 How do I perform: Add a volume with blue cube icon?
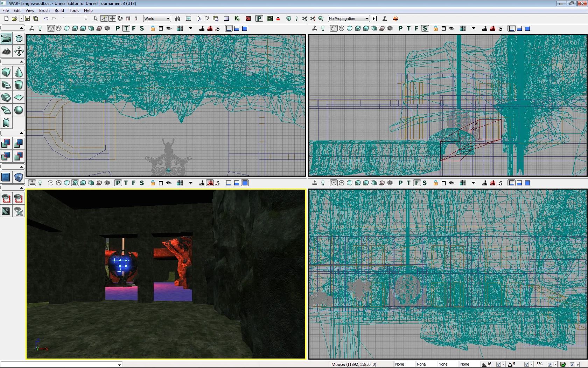tap(19, 177)
